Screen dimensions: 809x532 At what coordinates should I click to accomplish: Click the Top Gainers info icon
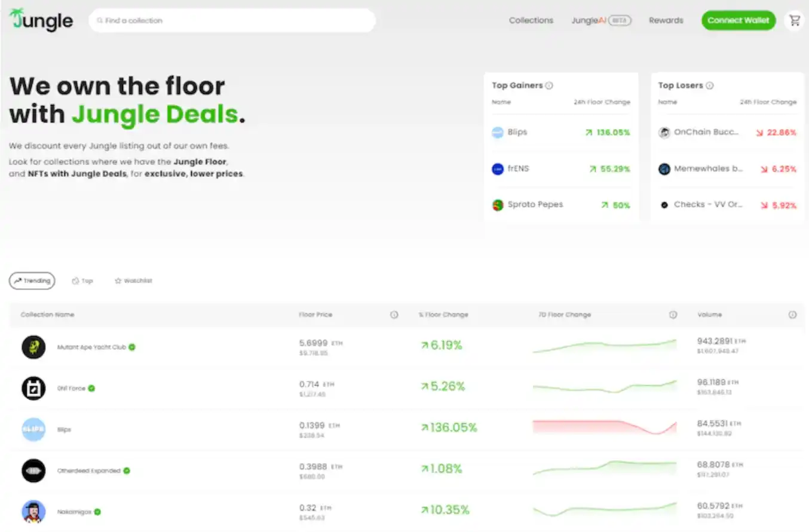point(549,85)
